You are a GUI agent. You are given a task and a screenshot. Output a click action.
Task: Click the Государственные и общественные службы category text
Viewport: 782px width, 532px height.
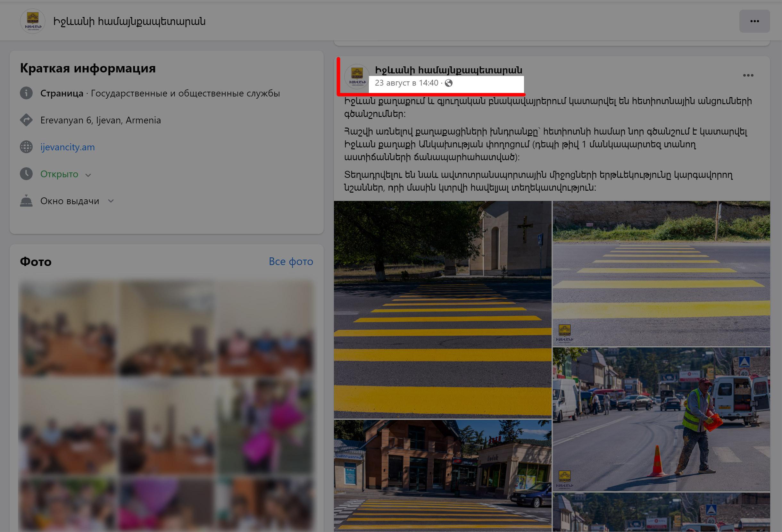186,93
